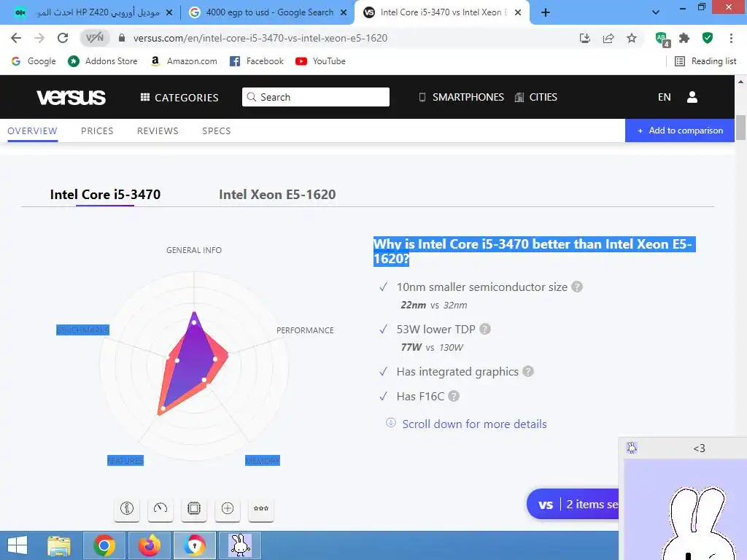Open the tab search dropdown arrow

(656, 12)
